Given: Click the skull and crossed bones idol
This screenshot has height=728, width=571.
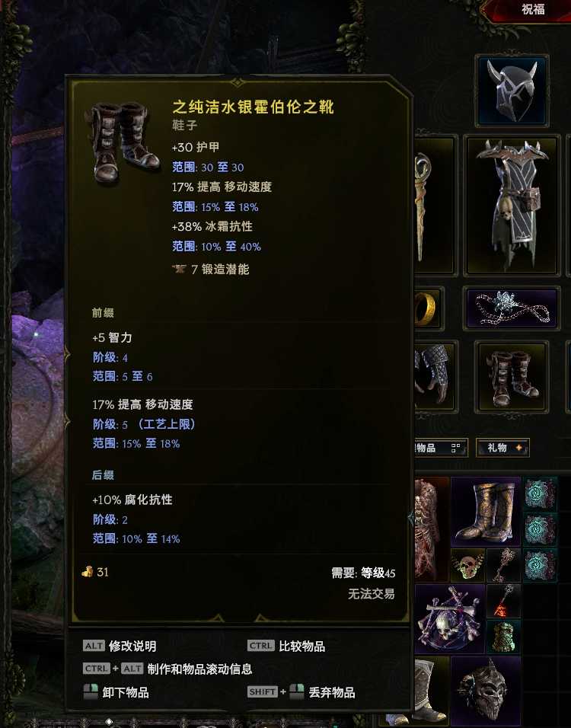Looking at the screenshot, I should click(x=450, y=619).
